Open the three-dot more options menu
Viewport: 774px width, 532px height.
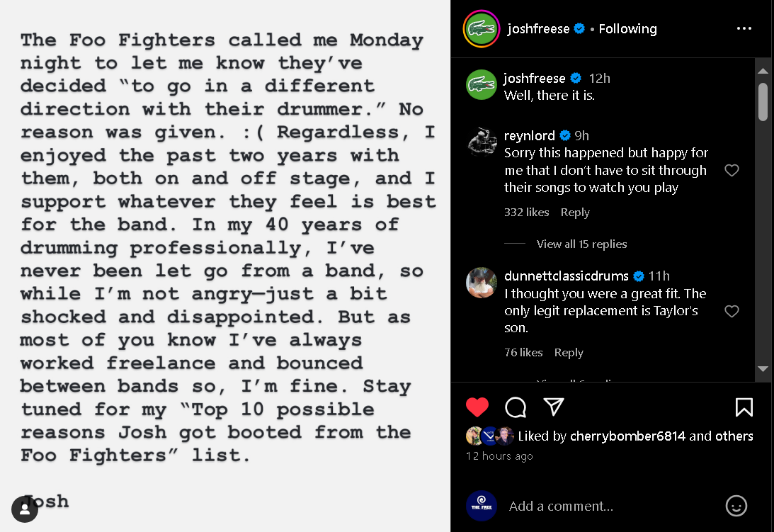click(x=744, y=29)
